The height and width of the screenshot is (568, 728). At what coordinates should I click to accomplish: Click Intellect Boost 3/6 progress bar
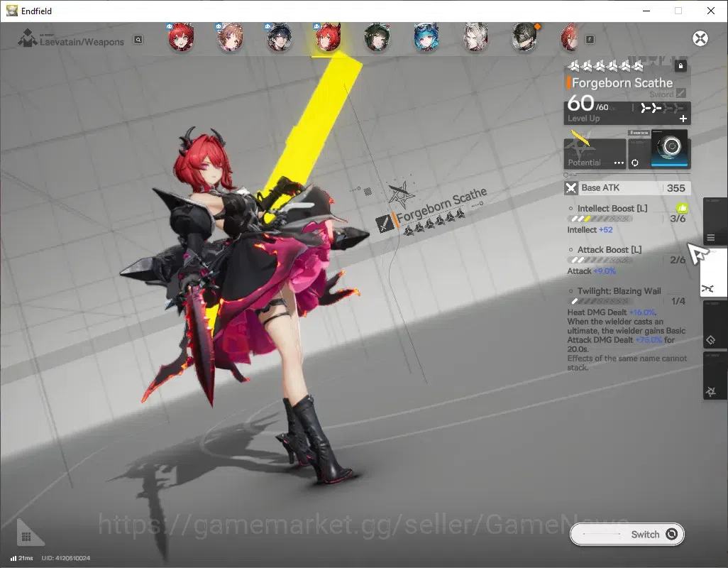(600, 219)
